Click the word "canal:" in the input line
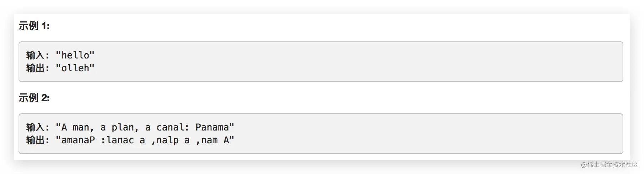Viewport: 644px width, 174px height. pos(173,127)
